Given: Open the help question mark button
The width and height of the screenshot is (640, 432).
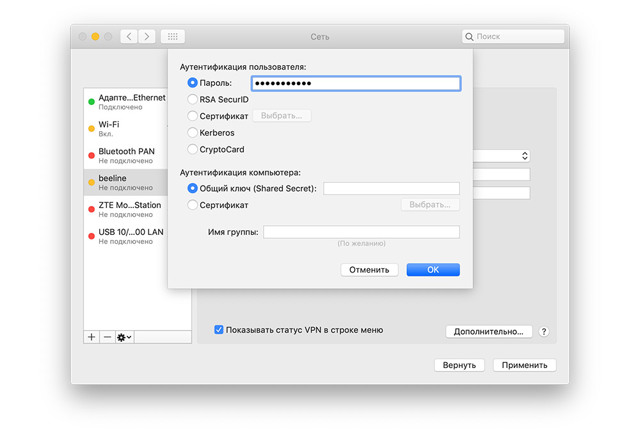Looking at the screenshot, I should coord(544,332).
